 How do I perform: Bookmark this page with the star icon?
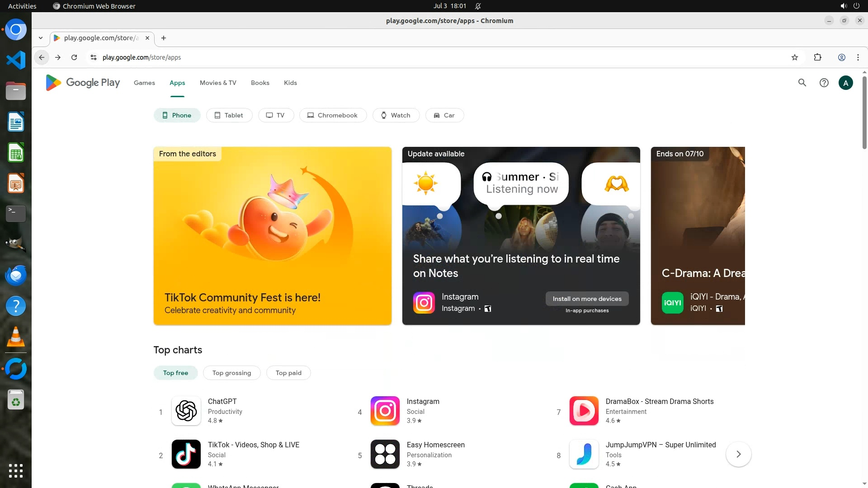795,57
